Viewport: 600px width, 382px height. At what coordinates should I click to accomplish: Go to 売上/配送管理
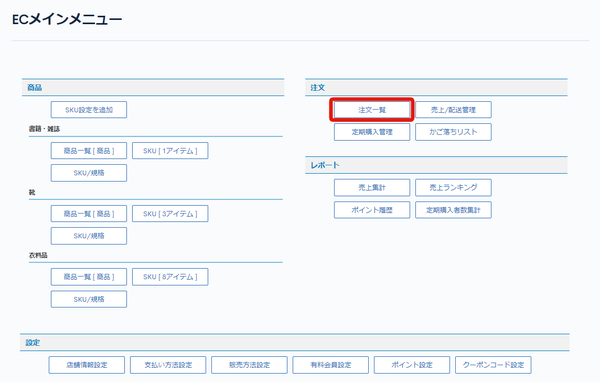pos(453,110)
